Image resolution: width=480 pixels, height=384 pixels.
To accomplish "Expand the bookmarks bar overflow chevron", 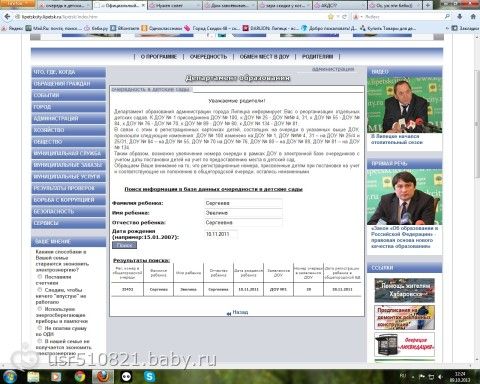I will click(x=447, y=28).
